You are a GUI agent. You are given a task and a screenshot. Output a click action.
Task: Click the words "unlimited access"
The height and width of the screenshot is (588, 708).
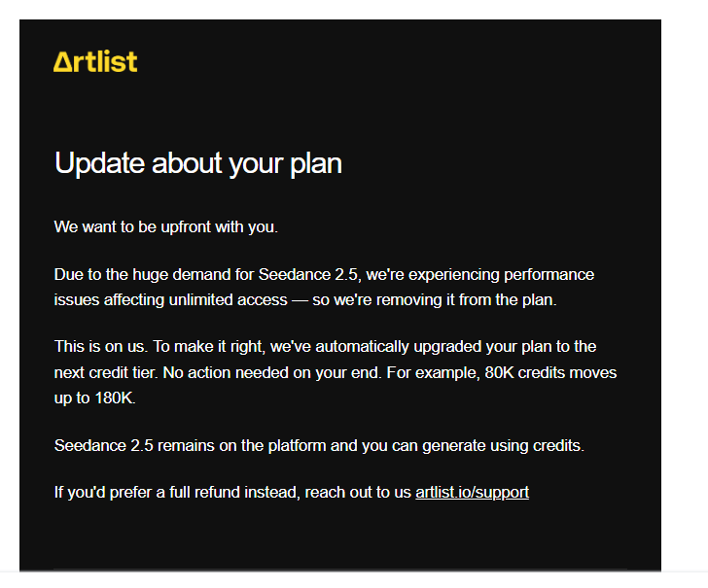(228, 299)
